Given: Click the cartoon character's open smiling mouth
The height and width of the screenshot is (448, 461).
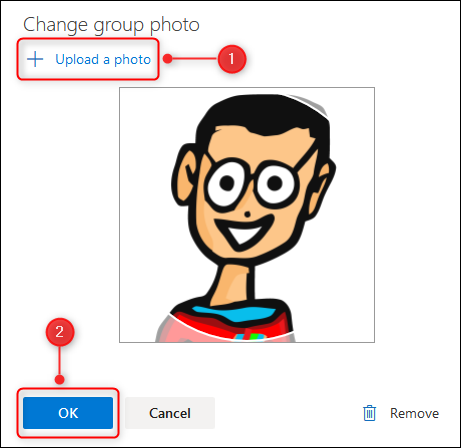Looking at the screenshot, I should pyautogui.click(x=245, y=231).
